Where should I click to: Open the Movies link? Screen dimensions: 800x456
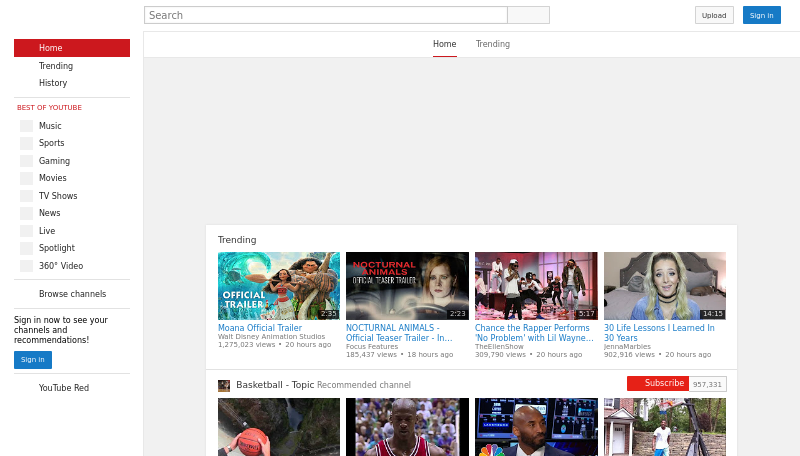[x=53, y=178]
